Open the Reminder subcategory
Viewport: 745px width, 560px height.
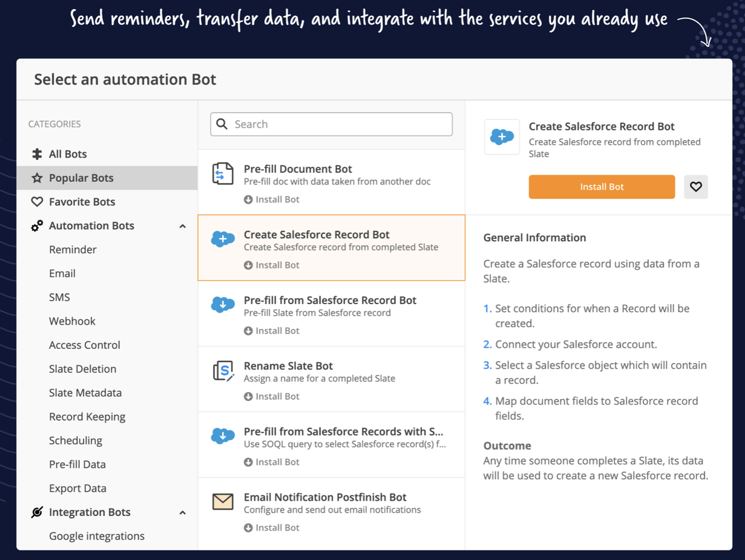(x=73, y=250)
